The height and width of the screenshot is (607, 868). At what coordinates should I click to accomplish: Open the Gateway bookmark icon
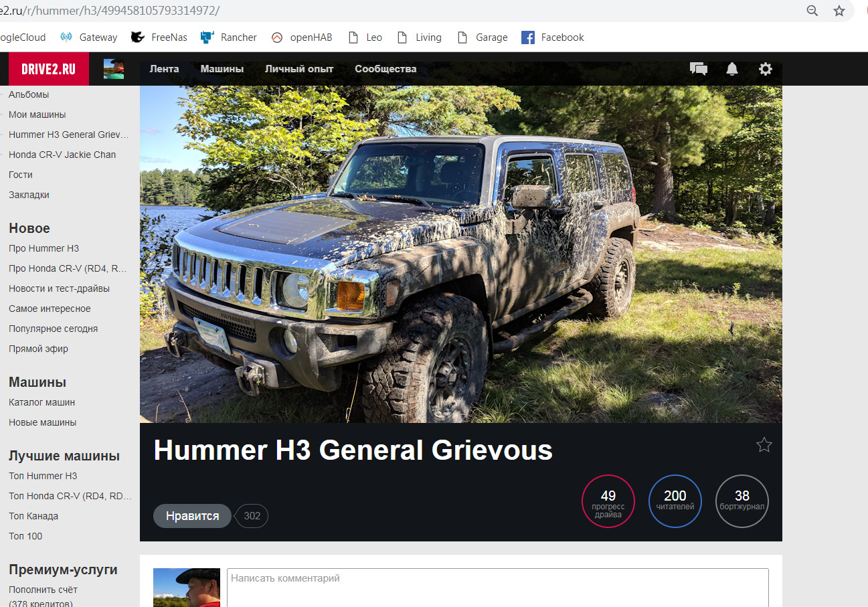[x=66, y=37]
